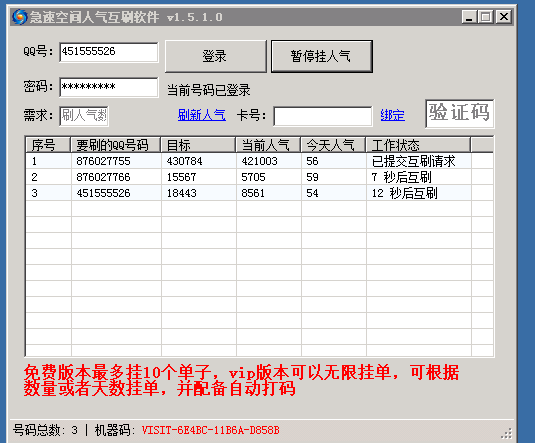535x443 pixels.
Task: Click the 目标 column header
Action: click(198, 145)
